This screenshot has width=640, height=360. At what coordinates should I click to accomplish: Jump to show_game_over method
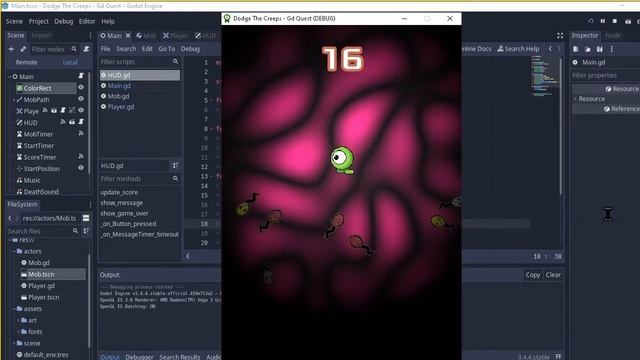[124, 213]
